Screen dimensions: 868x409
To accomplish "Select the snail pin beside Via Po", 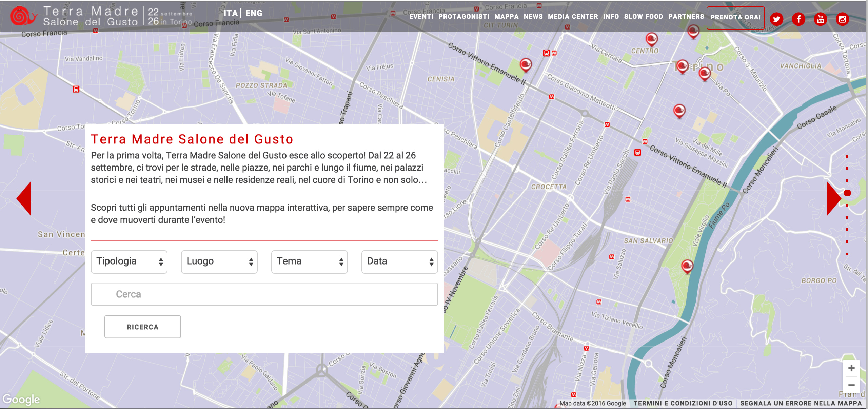I will pyautogui.click(x=705, y=74).
